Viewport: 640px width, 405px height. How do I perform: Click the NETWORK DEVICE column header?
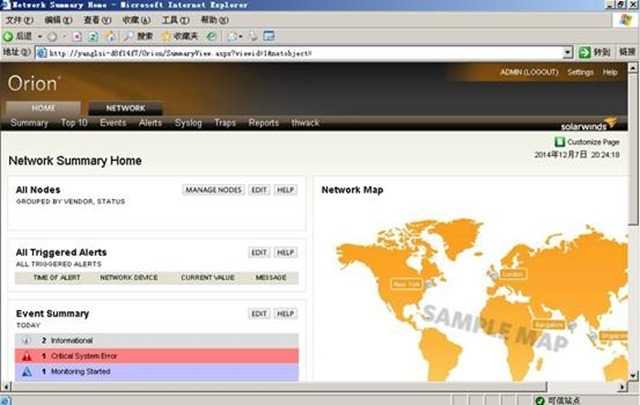tap(129, 278)
